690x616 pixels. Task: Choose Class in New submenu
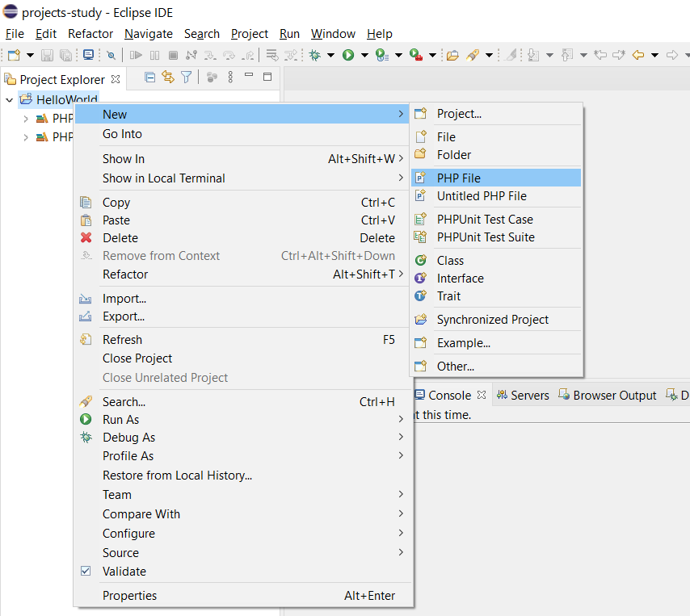(496, 261)
